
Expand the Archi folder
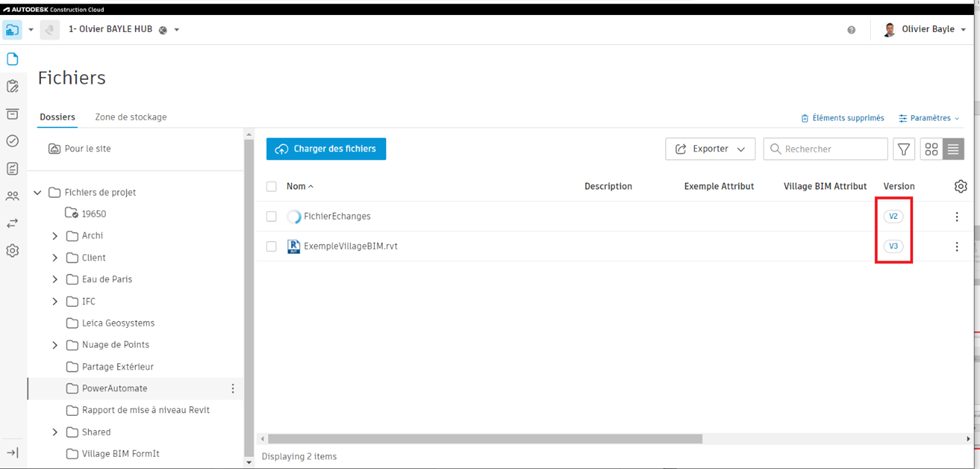click(x=55, y=236)
